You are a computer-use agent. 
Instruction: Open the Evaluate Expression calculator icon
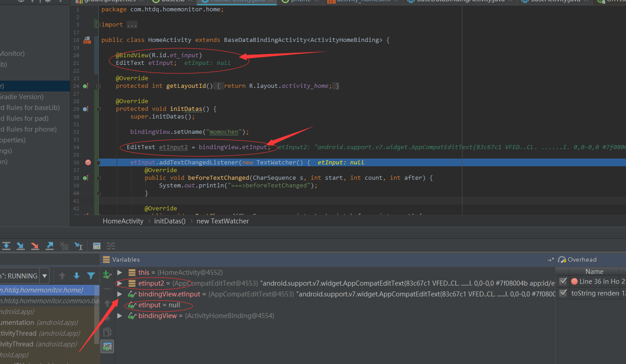click(x=96, y=246)
